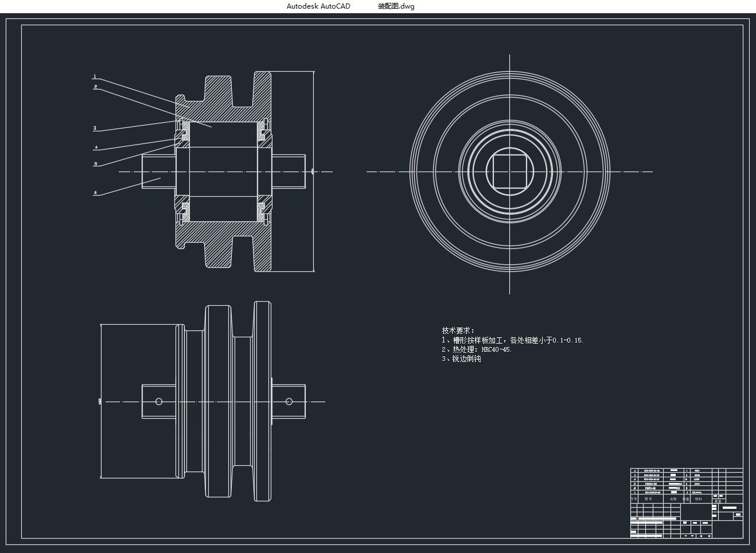Select part balloon number 1 in section view

(95, 76)
